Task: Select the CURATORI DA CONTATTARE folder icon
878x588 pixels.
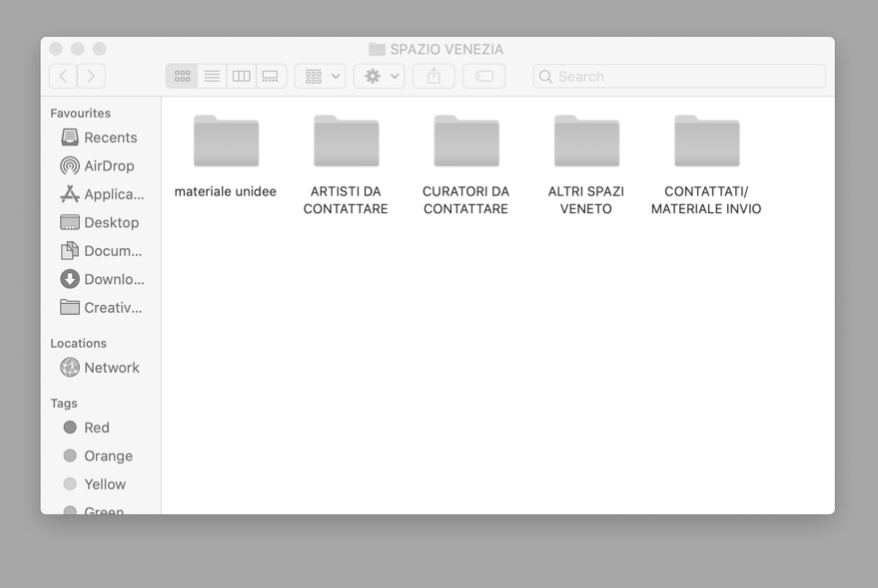Action: pos(466,141)
